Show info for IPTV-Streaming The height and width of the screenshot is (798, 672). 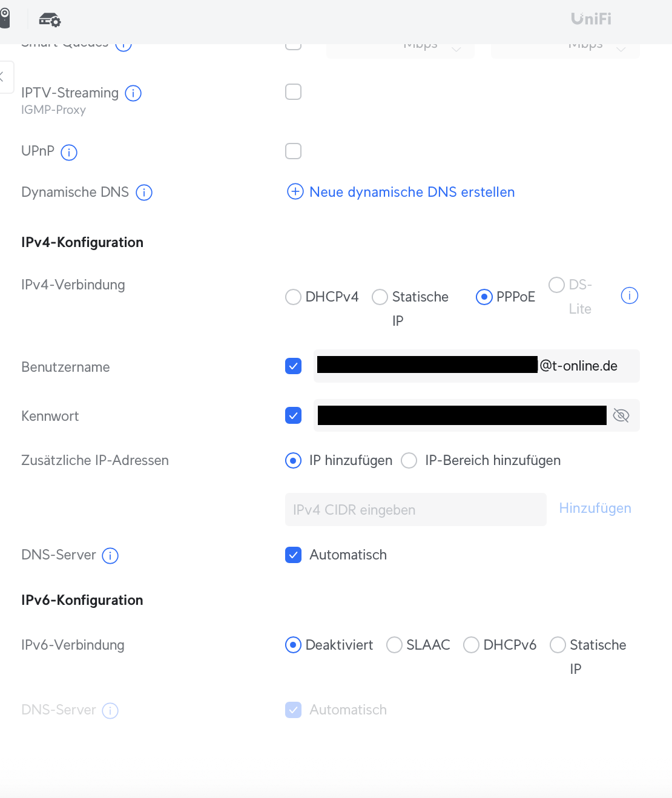(133, 93)
